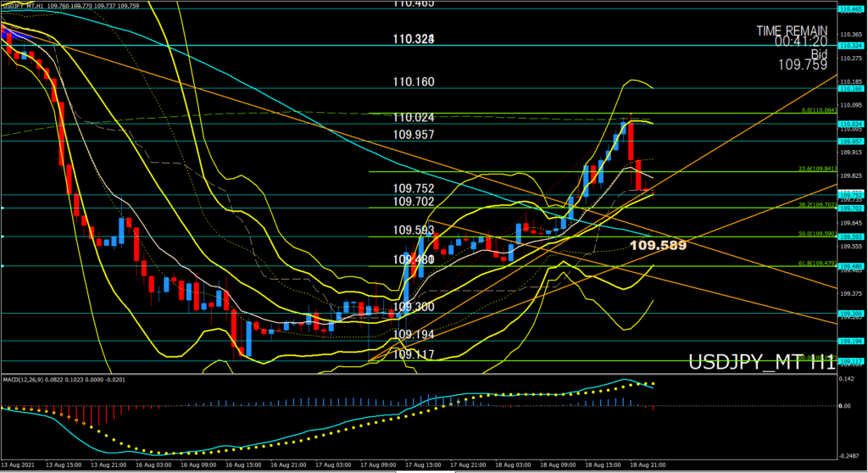
Task: Click the 18 Aug 21:00 time label
Action: click(x=648, y=465)
